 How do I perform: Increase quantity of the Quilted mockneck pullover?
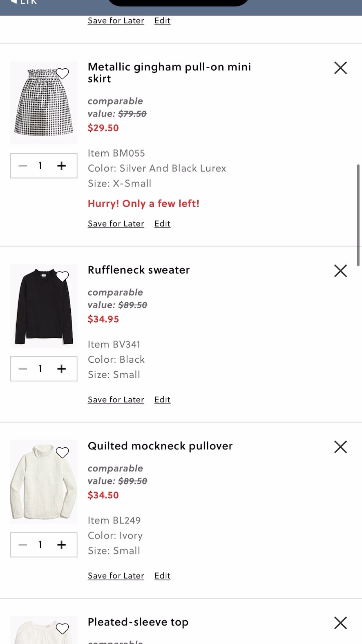62,545
